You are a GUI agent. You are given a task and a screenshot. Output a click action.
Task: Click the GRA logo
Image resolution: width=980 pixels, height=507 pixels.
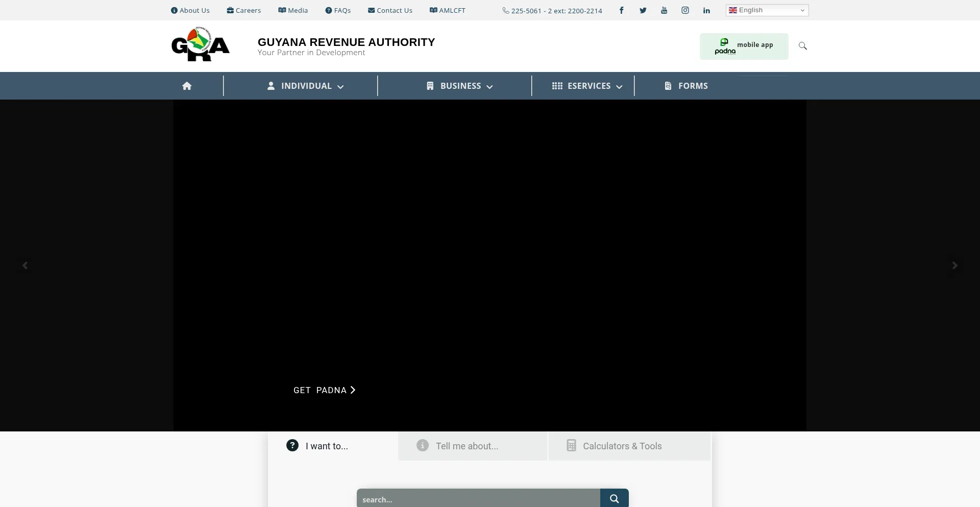coord(201,45)
